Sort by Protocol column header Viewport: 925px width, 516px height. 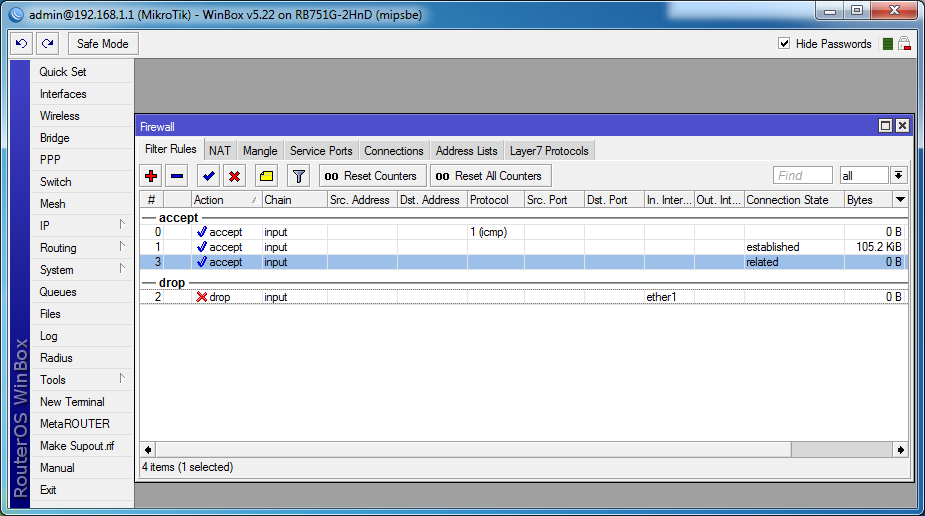point(496,200)
